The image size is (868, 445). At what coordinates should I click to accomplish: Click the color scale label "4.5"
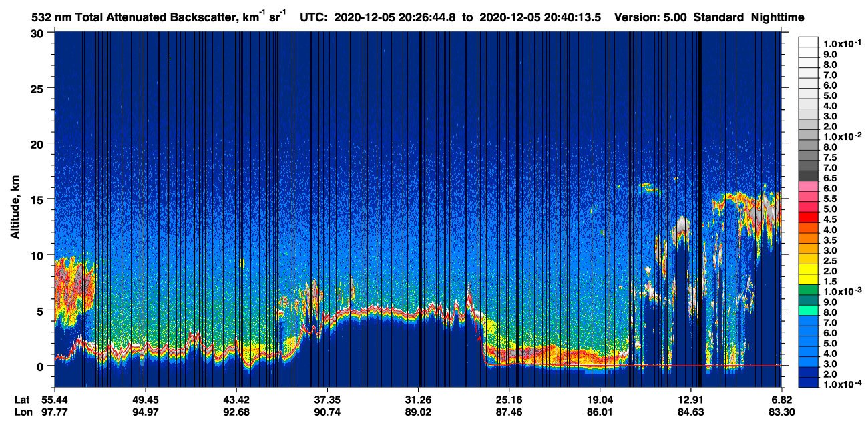pos(831,219)
